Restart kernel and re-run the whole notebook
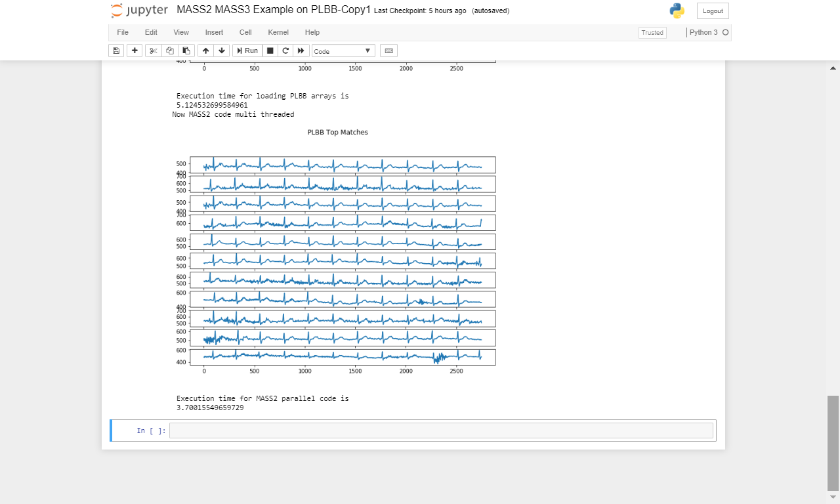840x504 pixels. pyautogui.click(x=301, y=51)
